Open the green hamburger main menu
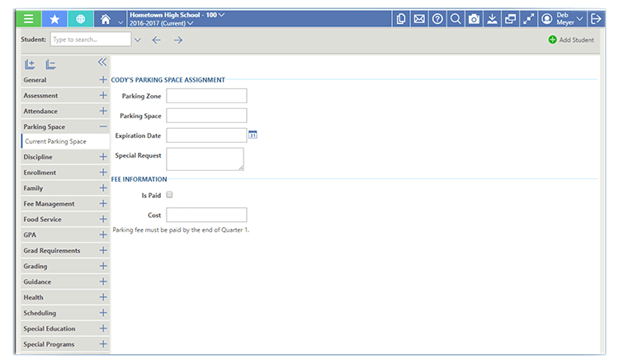The image size is (619, 364). click(28, 19)
